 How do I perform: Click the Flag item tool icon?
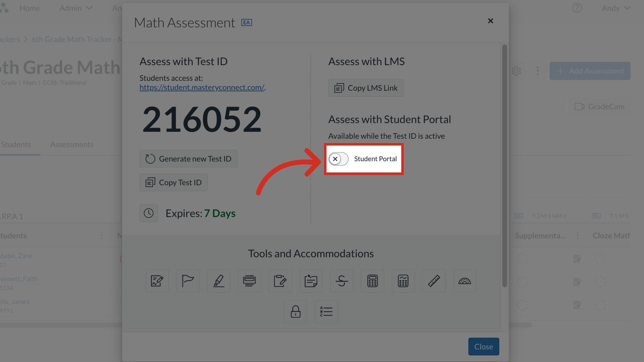(188, 281)
